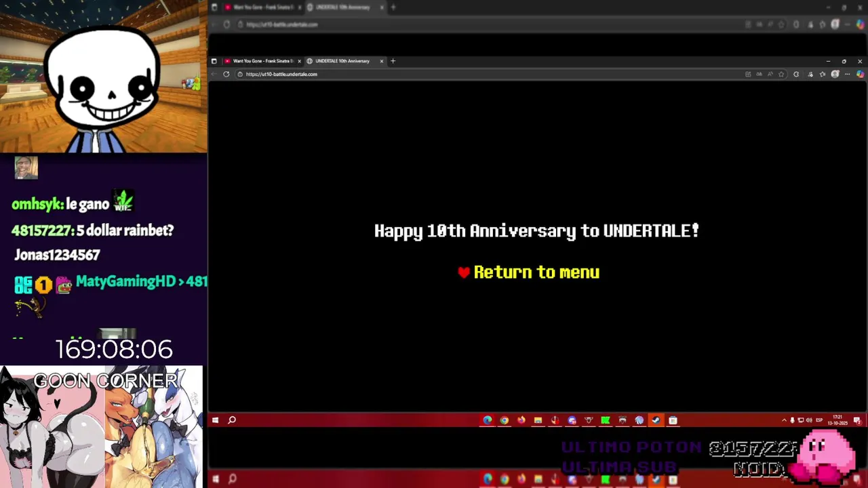The width and height of the screenshot is (868, 488).
Task: Click chat username 48157227
Action: click(x=42, y=230)
